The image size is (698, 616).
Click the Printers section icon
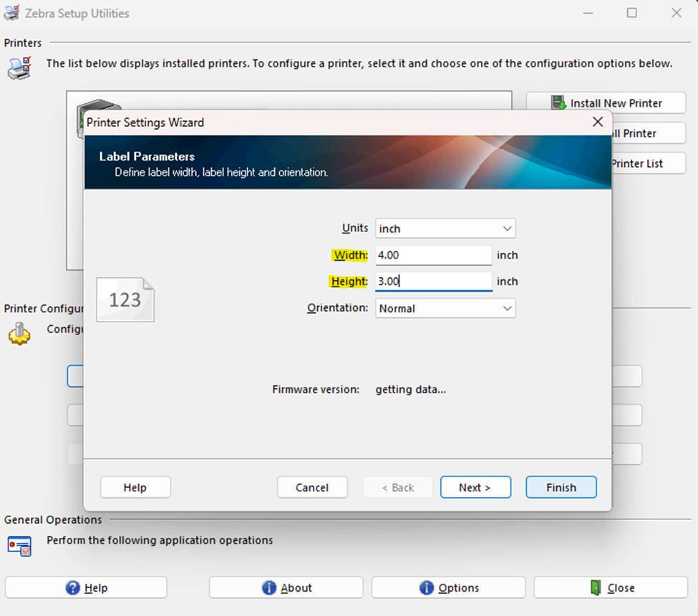click(19, 67)
